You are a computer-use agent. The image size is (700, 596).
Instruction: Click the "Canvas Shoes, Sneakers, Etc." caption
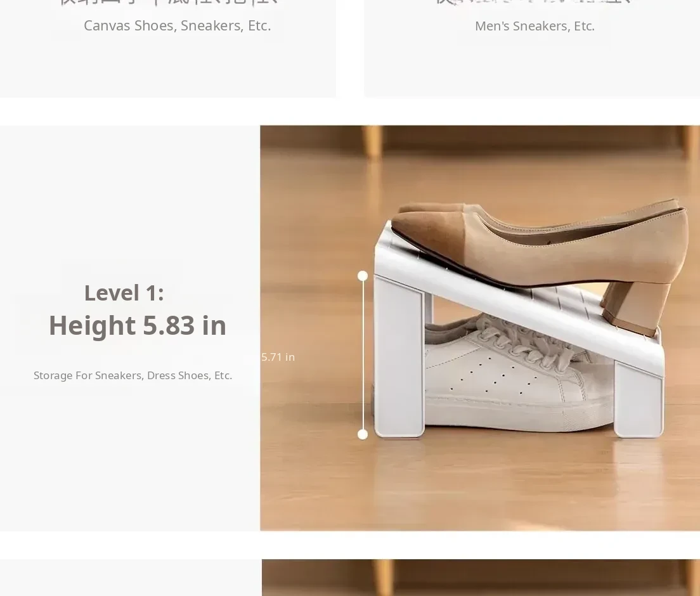(177, 26)
